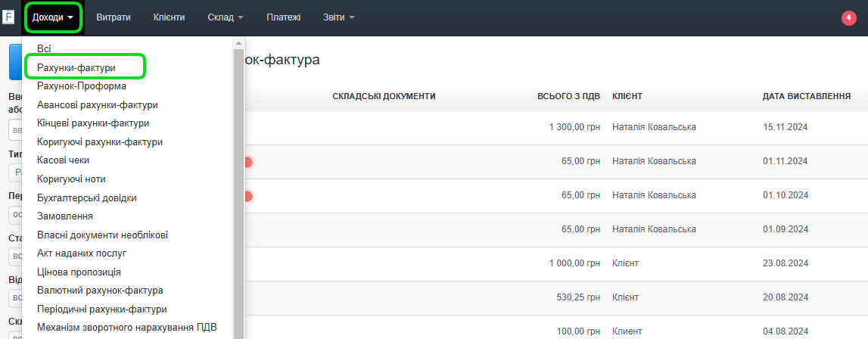
Task: Select Періодичні рахунки-фактури entry
Action: [x=102, y=309]
